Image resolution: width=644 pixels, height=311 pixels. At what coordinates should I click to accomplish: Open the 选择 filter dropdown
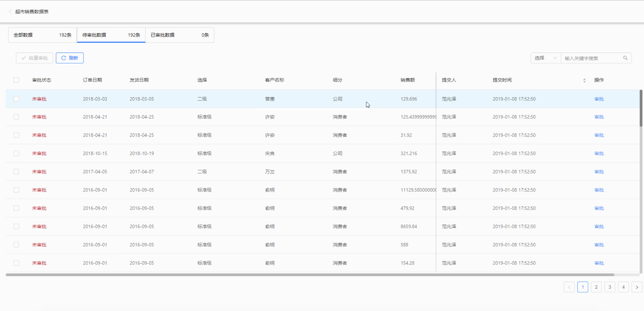[x=545, y=58]
